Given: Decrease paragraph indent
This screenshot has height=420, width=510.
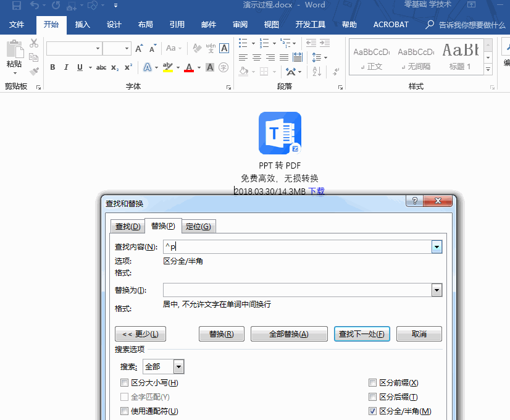Looking at the screenshot, I should click(x=311, y=43).
